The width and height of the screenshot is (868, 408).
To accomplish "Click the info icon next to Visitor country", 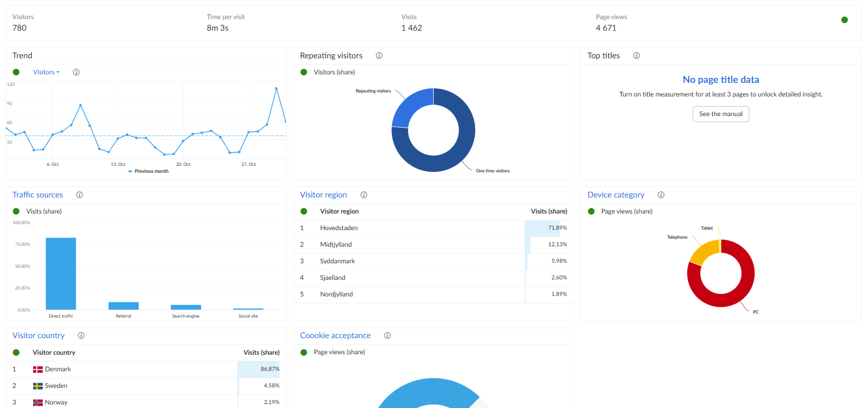I will pyautogui.click(x=81, y=336).
